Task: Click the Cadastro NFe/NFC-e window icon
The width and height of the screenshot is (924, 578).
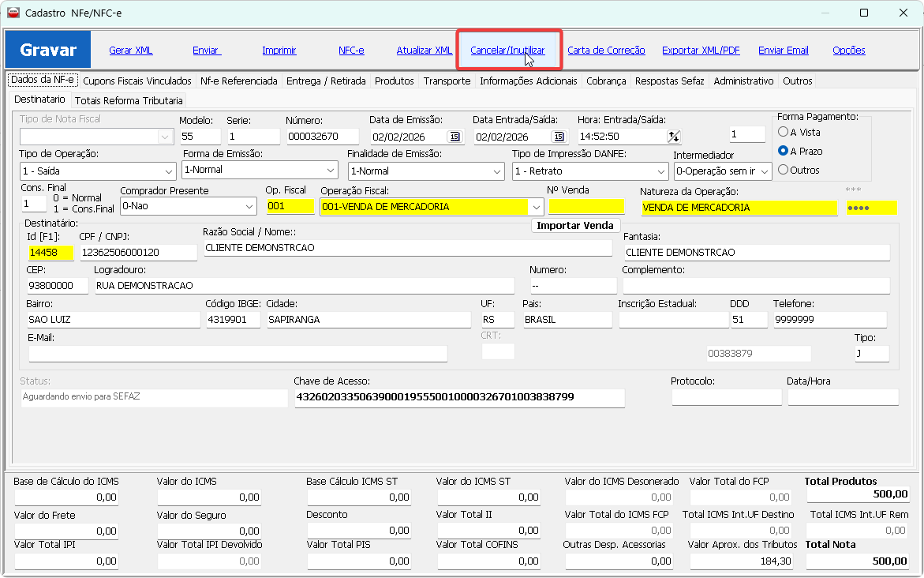Action: click(13, 13)
